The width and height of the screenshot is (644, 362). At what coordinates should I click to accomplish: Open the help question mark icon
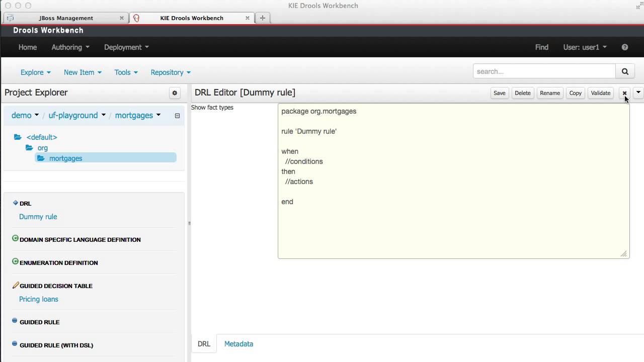pyautogui.click(x=625, y=47)
